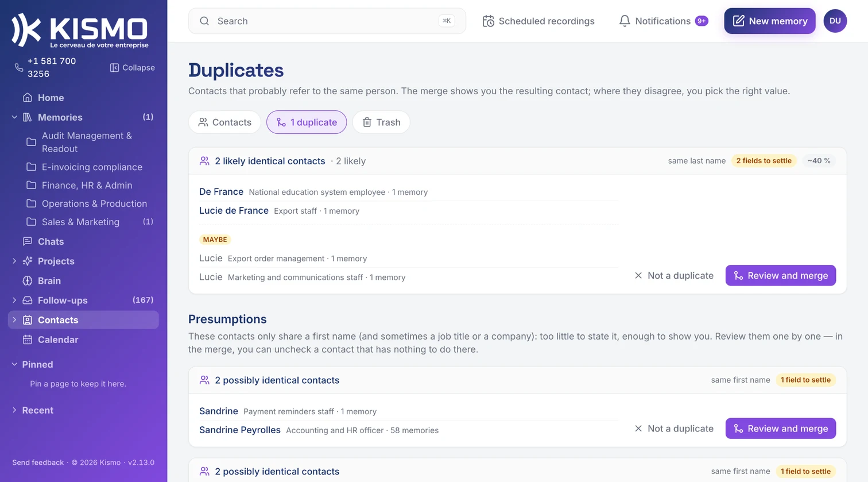Open the Trash tab
This screenshot has width=868, height=482.
click(381, 122)
